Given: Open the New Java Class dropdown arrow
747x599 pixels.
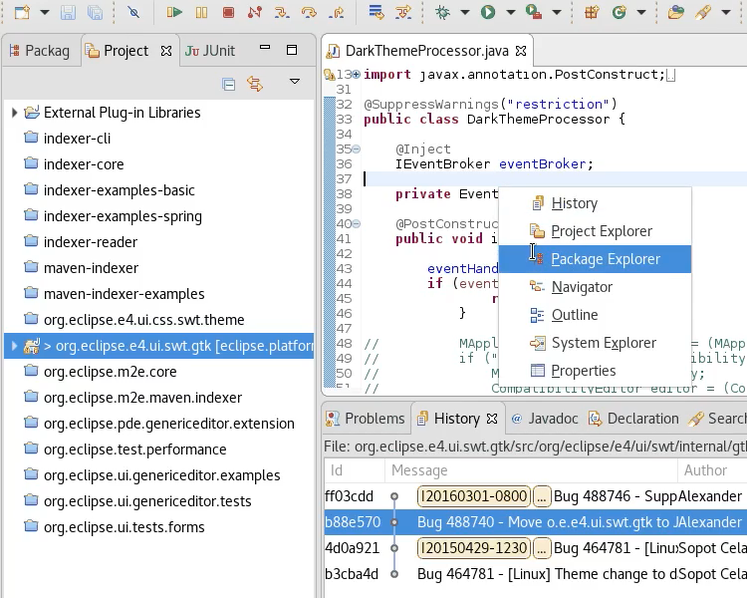Looking at the screenshot, I should pyautogui.click(x=642, y=12).
